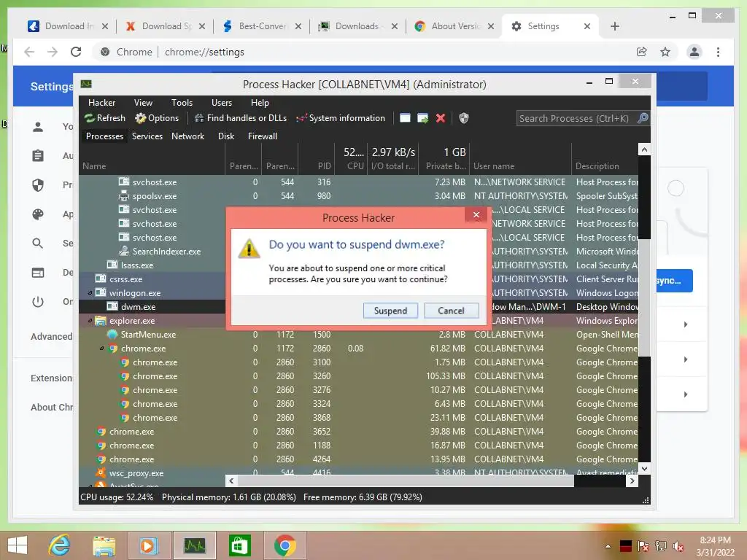
Task: Open the Windows Start button
Action: point(18,545)
